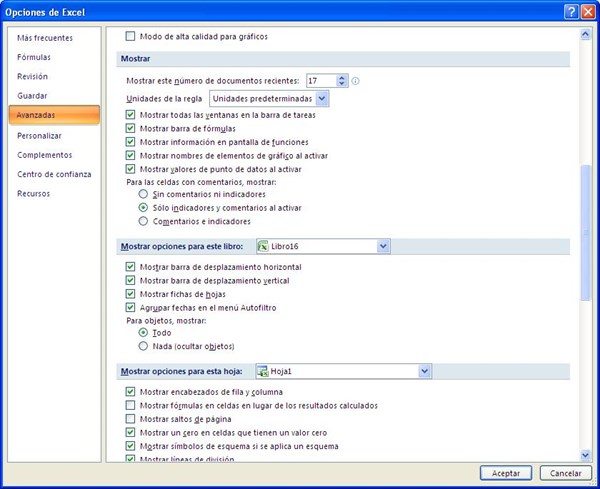Open the Hoja1 sheet dropdown

click(424, 371)
